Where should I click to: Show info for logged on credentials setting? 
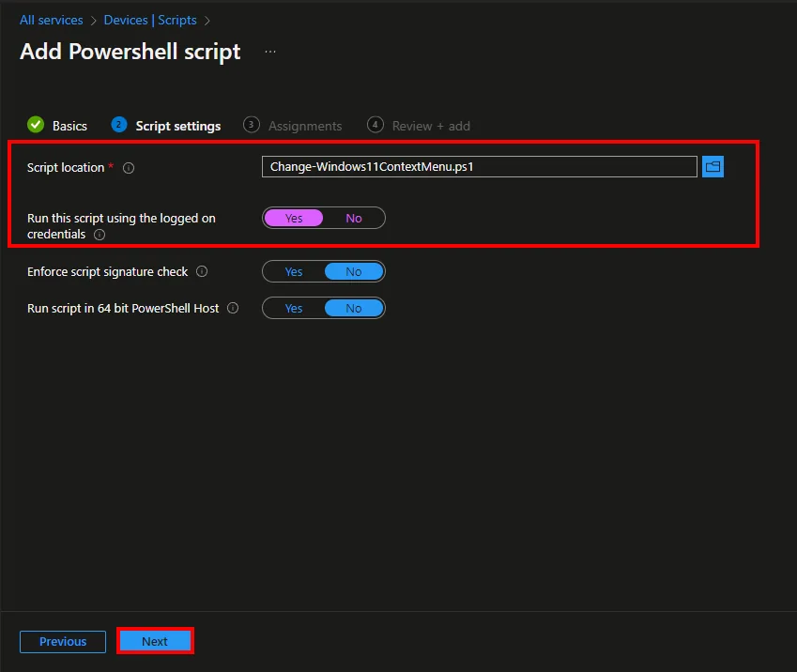100,235
